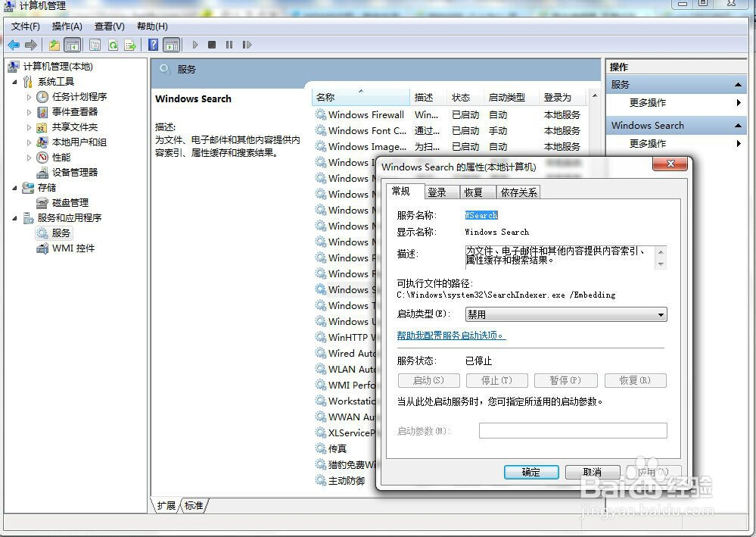Click the Back arrow toolbar icon
This screenshot has width=756, height=537.
click(14, 45)
